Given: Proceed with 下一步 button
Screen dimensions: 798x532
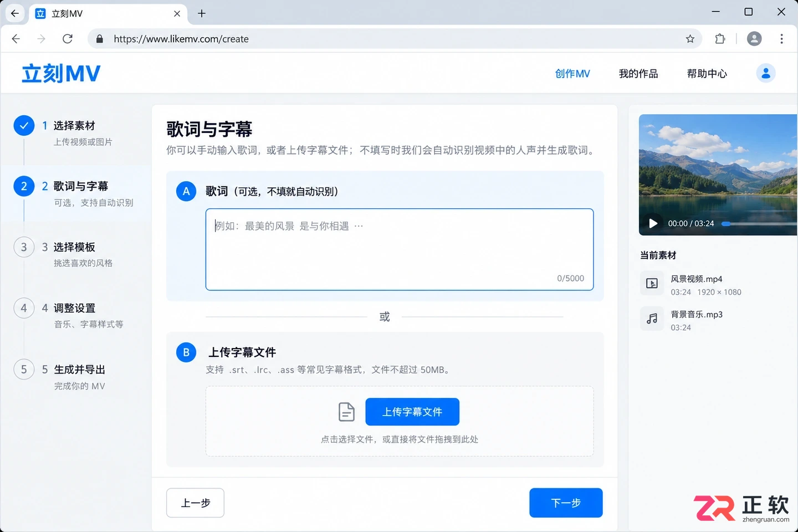Looking at the screenshot, I should 566,503.
